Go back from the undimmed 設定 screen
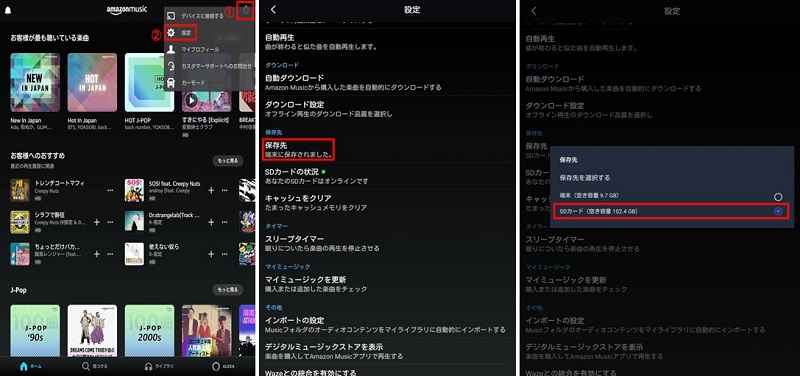 click(x=273, y=10)
